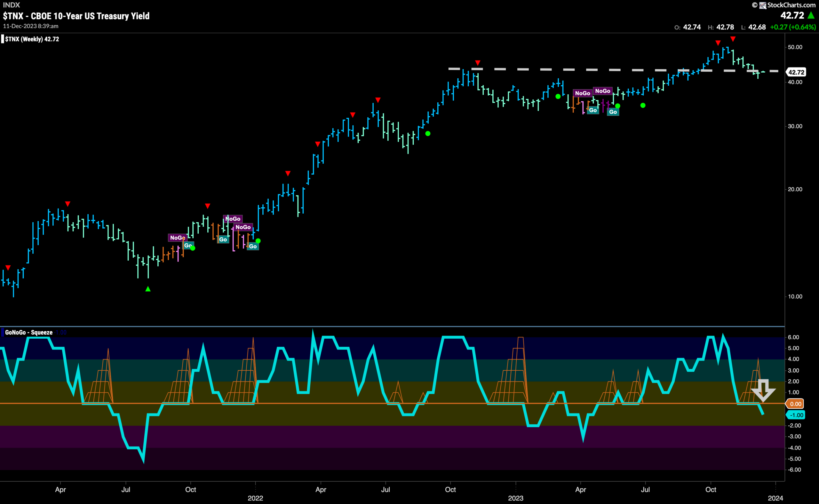Click the blue squeeze legend color square
Screen dimensions: 819x504
(x=3, y=332)
